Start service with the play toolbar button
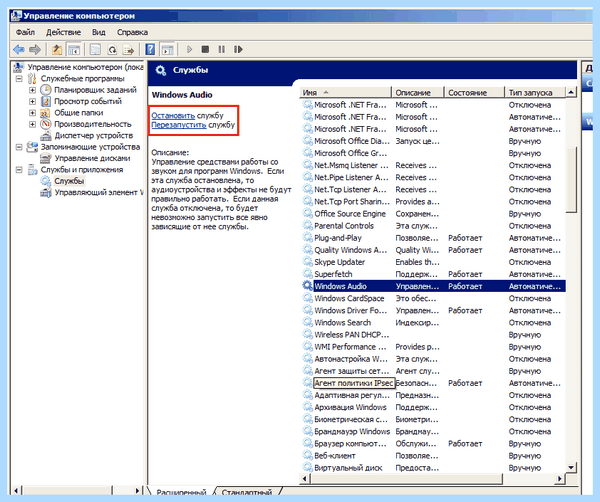The width and height of the screenshot is (600, 502). (189, 49)
